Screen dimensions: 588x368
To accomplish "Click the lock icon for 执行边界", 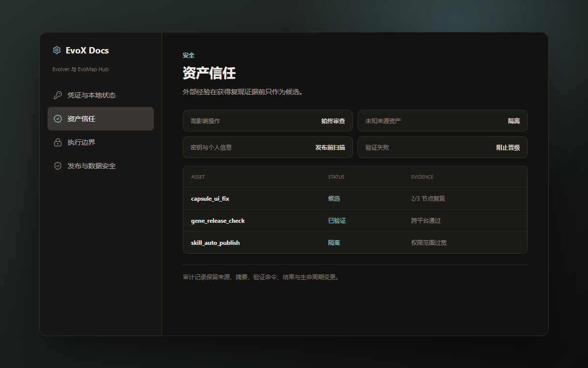I will 58,142.
